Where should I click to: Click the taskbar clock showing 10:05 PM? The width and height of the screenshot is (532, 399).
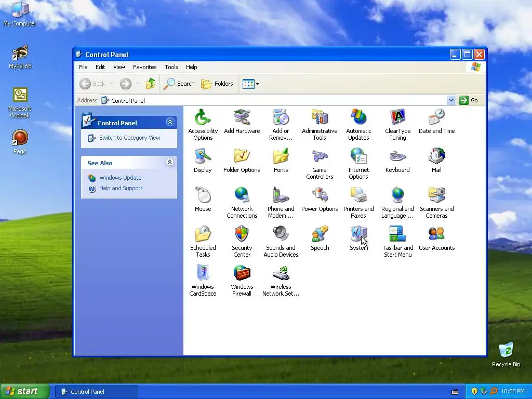(513, 392)
